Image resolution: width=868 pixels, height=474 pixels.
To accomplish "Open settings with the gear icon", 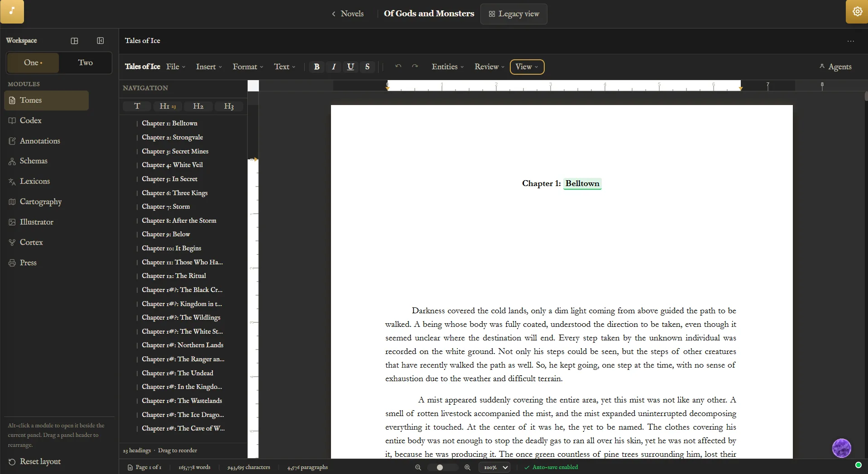I will point(857,11).
